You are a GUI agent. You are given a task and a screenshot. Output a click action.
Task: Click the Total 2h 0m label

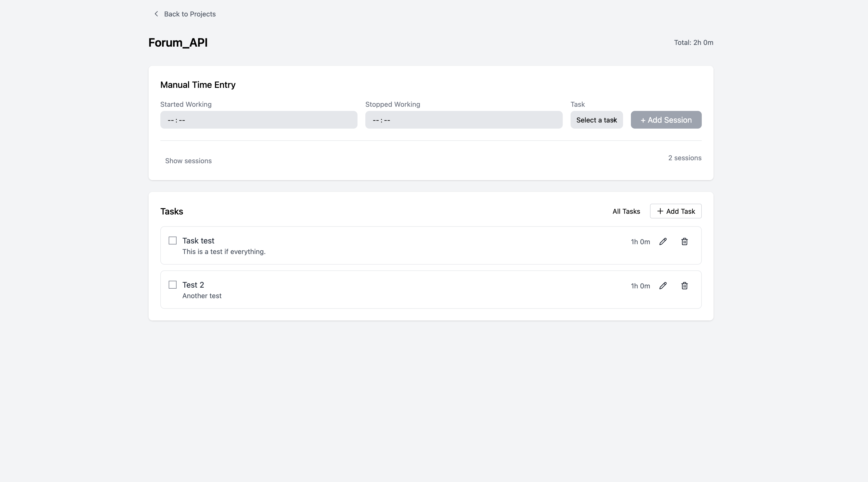point(693,42)
